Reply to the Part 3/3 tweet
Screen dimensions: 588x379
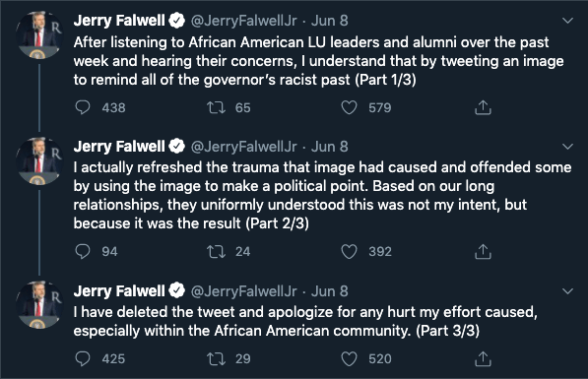tap(83, 358)
